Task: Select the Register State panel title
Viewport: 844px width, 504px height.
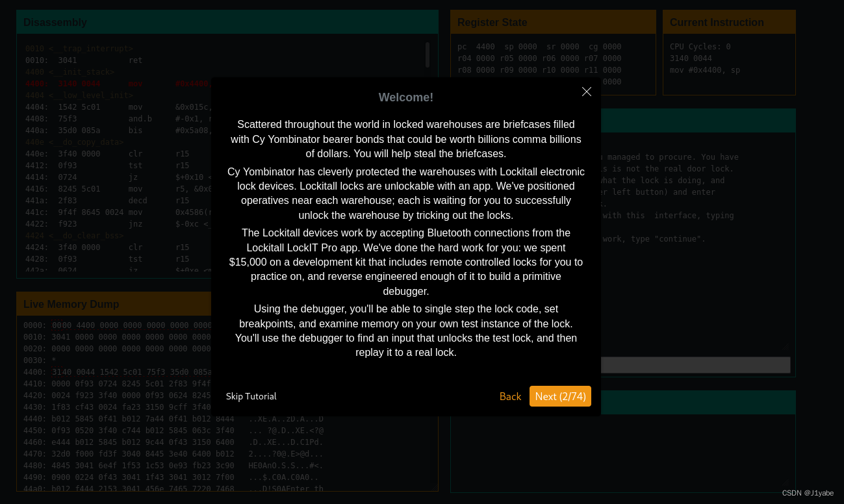Action: coord(492,22)
